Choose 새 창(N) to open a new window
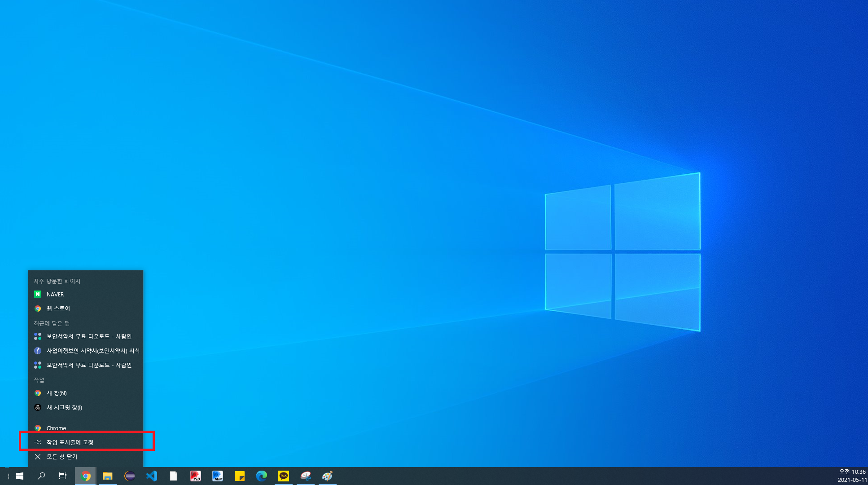 click(57, 393)
